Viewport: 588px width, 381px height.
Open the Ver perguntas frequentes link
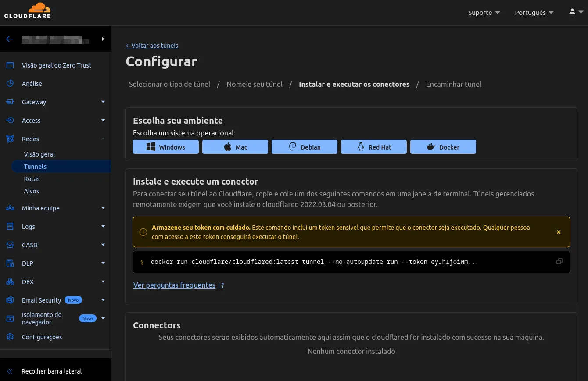[174, 285]
